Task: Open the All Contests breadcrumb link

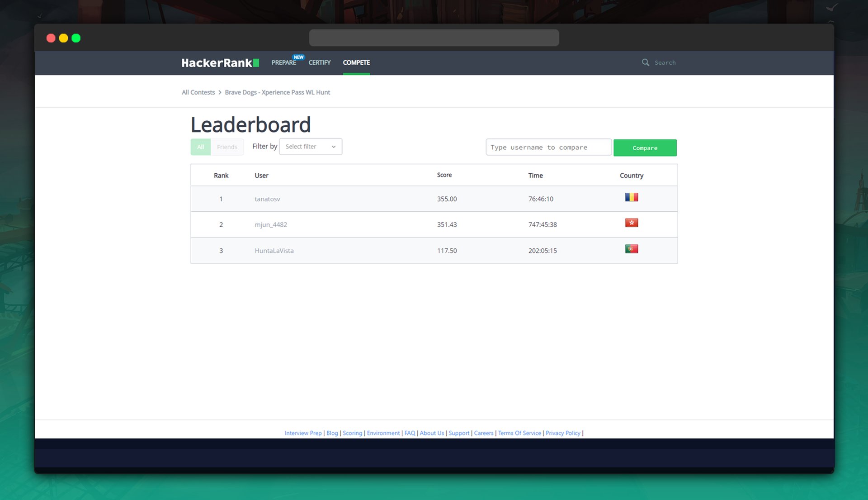Action: [198, 92]
